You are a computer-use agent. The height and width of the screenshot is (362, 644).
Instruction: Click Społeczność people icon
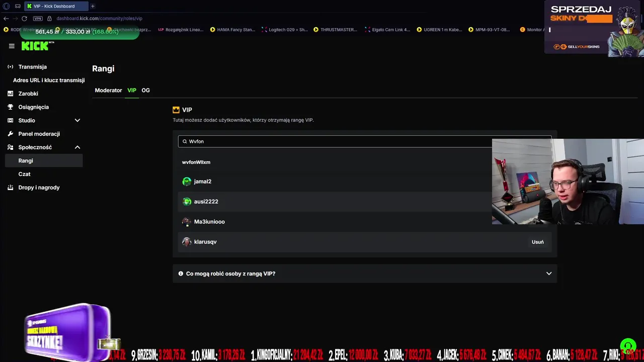pos(11,147)
